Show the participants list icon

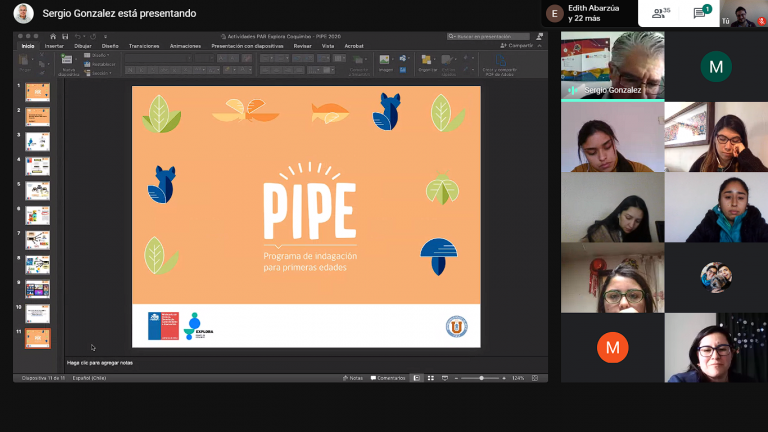[x=659, y=14]
